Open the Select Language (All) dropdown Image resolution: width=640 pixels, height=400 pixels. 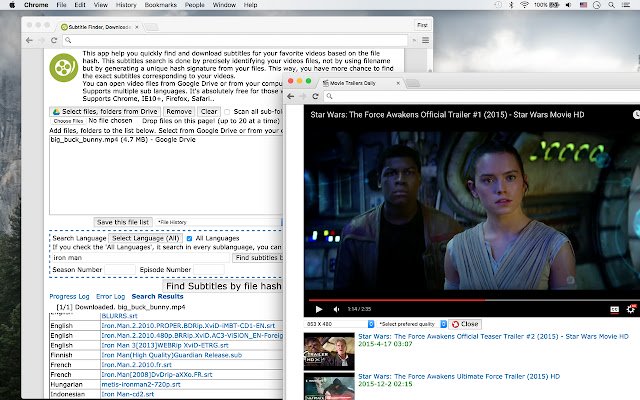(146, 238)
